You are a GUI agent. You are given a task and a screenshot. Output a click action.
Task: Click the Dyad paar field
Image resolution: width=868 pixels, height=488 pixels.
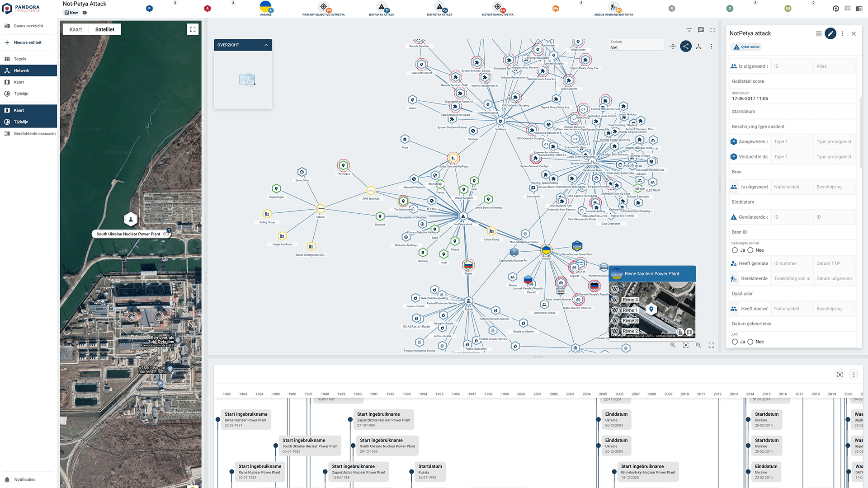(x=793, y=293)
